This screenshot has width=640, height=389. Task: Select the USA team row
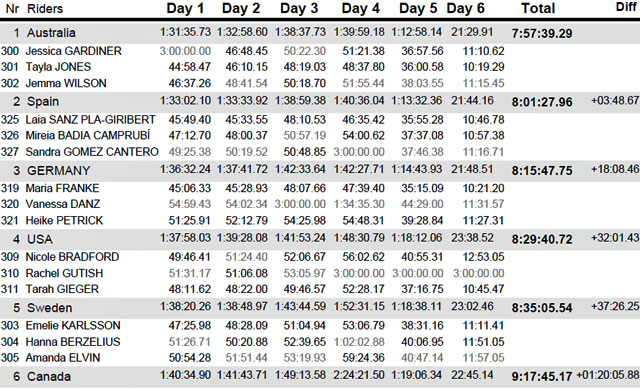point(320,239)
